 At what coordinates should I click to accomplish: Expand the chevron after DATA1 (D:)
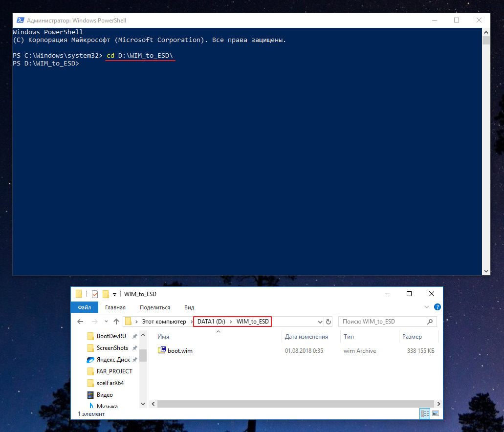point(231,322)
